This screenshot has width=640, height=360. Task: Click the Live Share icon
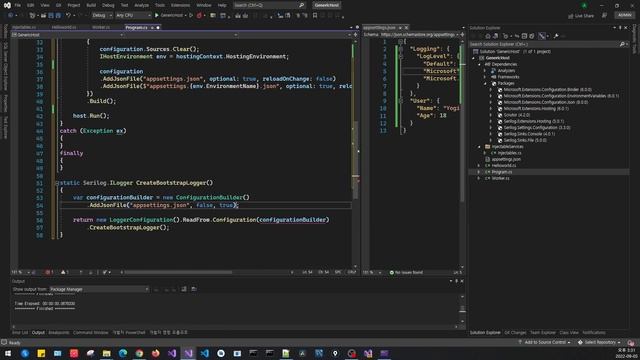click(571, 16)
